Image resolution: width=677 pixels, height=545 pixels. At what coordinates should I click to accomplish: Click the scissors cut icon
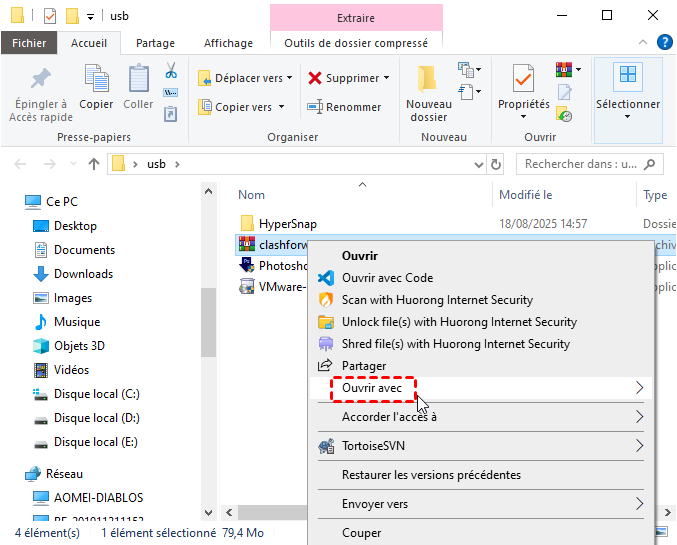coord(170,71)
